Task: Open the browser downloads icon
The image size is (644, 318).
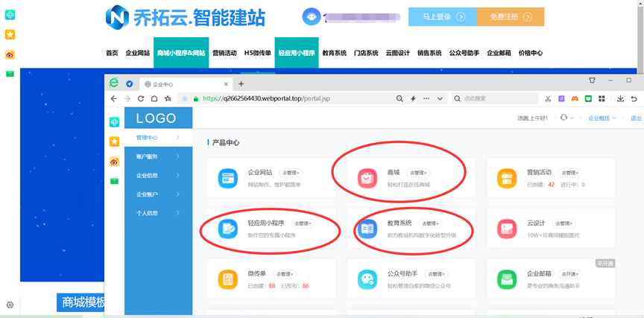Action: click(x=621, y=98)
